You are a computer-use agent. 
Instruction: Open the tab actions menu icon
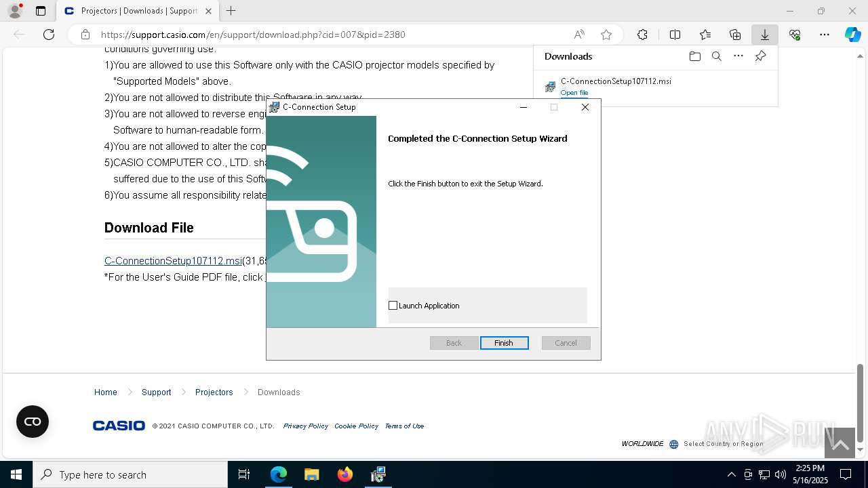[41, 11]
